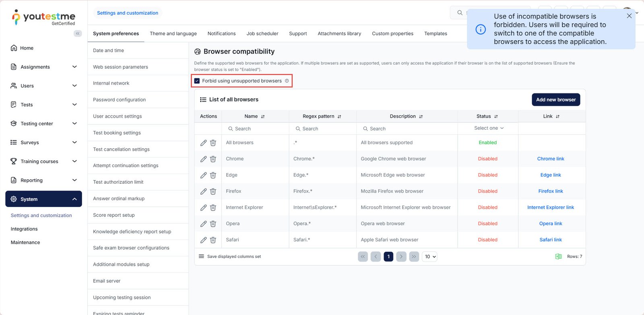Viewport: 644px width, 315px height.
Task: Uncheck Forbid using unsupported browsers checkbox
Action: (x=197, y=81)
